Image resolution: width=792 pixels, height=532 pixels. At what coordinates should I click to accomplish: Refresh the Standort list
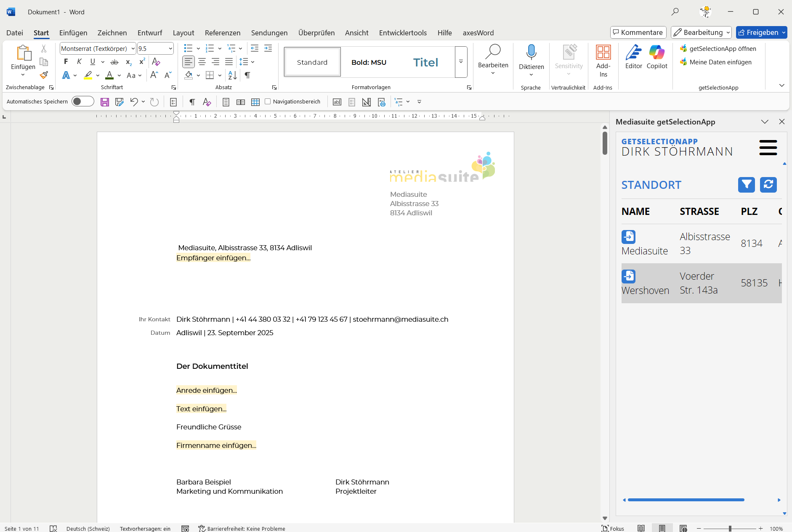pos(768,185)
